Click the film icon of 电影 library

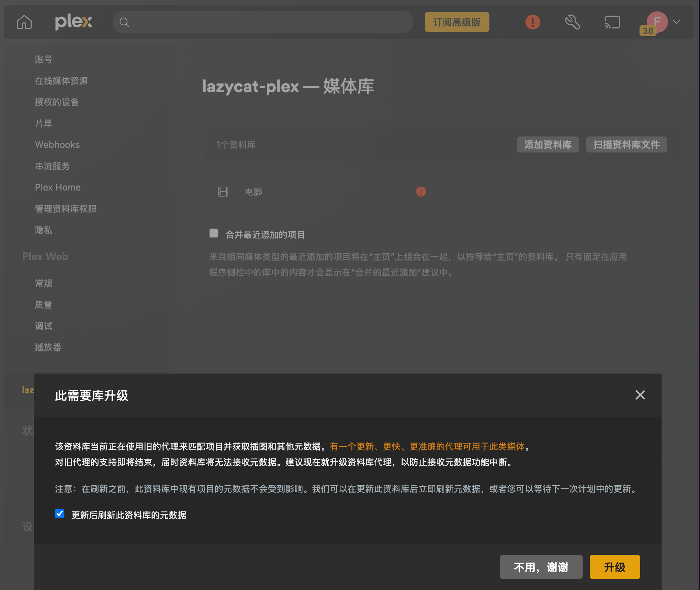point(223,192)
